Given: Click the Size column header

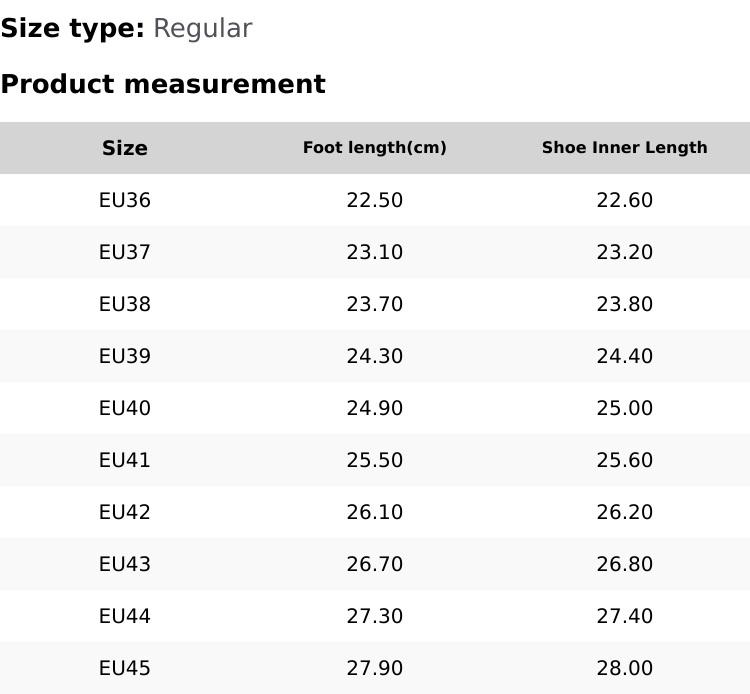Looking at the screenshot, I should (125, 148).
